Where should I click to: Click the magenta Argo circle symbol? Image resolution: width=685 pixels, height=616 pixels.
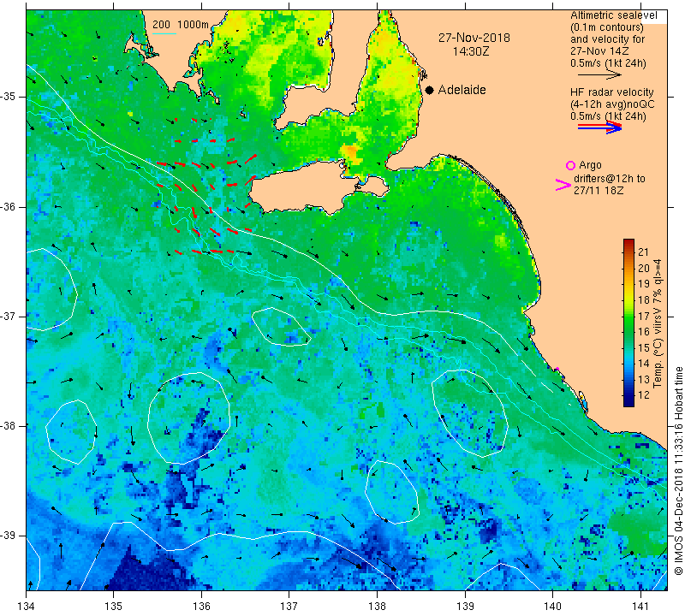point(570,165)
